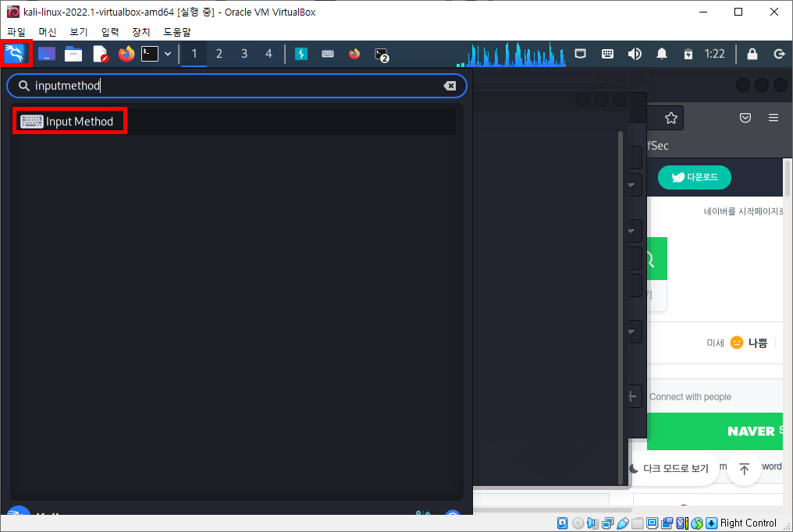The image size is (793, 532).
Task: Select the grouped terminal windows taskbar button
Action: (x=382, y=55)
